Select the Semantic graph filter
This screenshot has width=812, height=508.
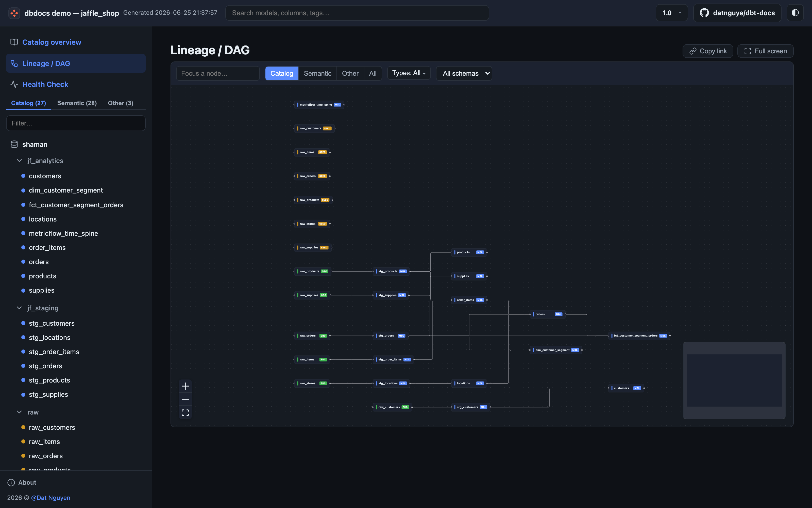pyautogui.click(x=317, y=73)
